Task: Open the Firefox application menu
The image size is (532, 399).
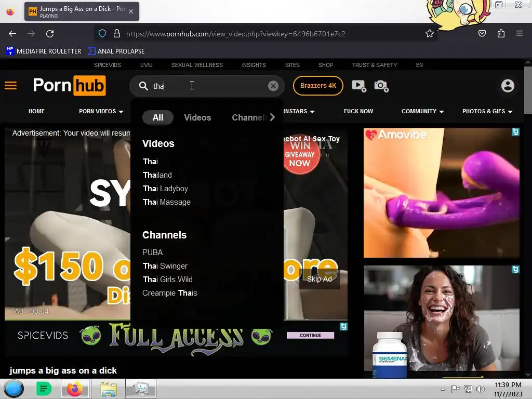Action: [520, 33]
